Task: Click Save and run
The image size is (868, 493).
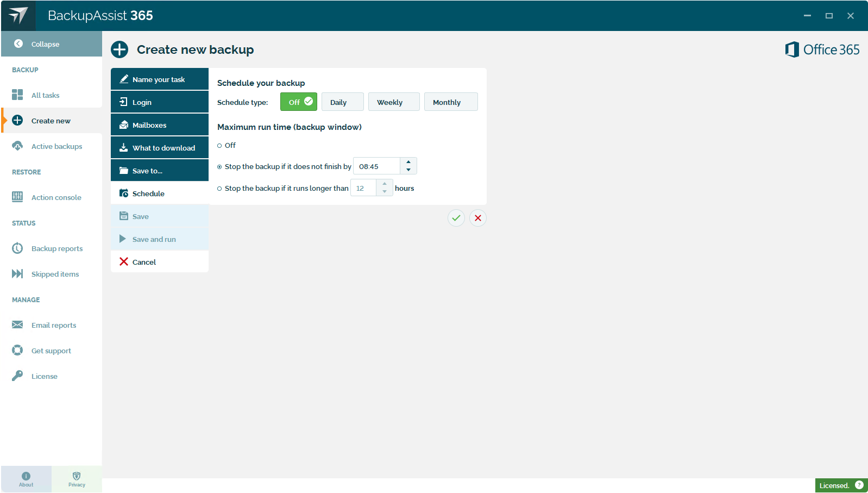Action: (x=160, y=239)
